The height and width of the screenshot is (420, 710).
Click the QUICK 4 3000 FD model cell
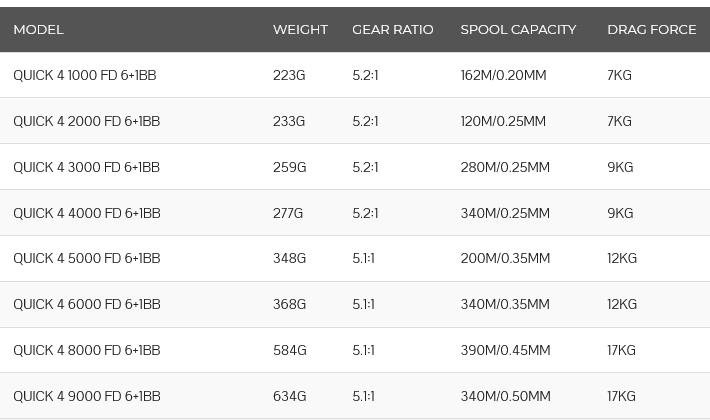pos(86,168)
